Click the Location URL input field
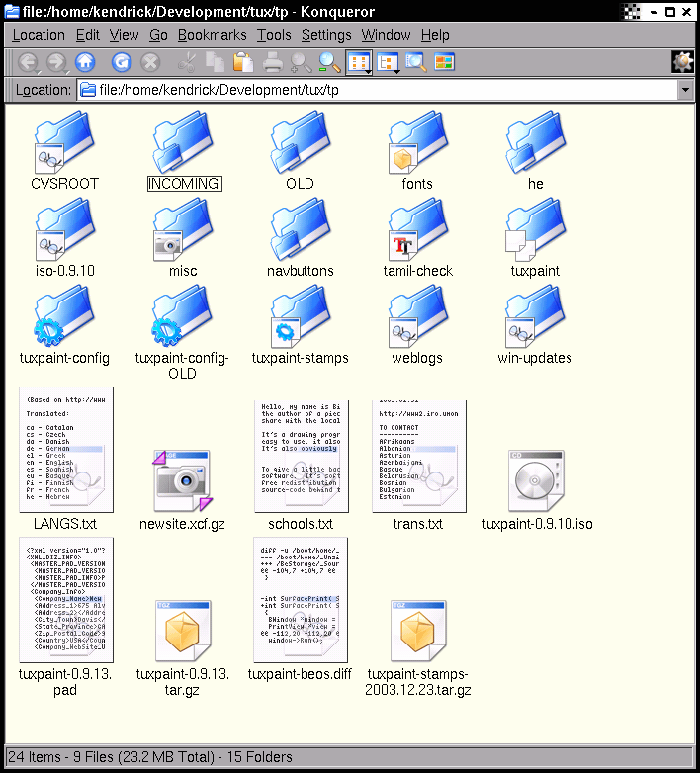700x773 pixels. (378, 90)
